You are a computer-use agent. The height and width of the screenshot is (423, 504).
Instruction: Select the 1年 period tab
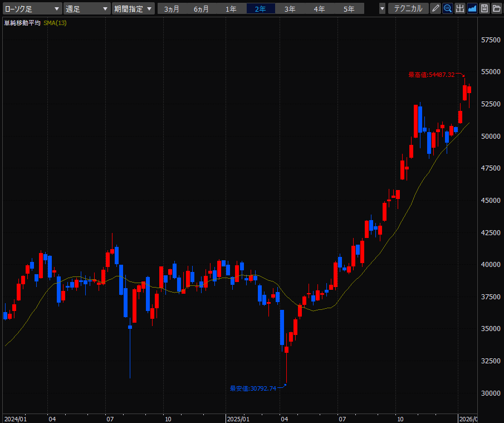[231, 9]
